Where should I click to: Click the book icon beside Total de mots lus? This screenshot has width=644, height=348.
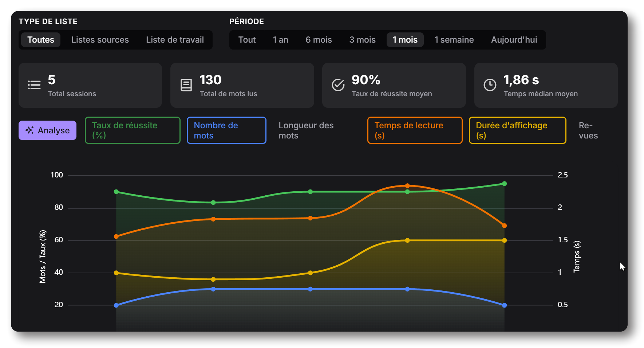click(x=186, y=85)
